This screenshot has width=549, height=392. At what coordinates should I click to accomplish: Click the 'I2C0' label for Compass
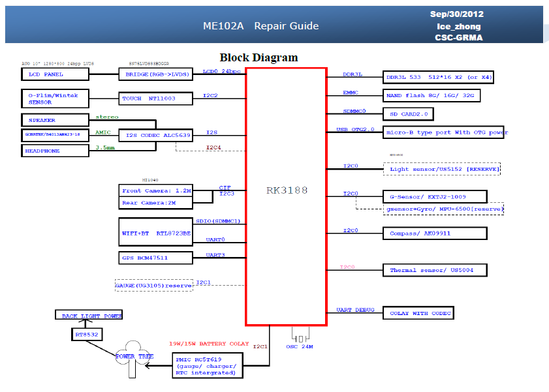(351, 230)
